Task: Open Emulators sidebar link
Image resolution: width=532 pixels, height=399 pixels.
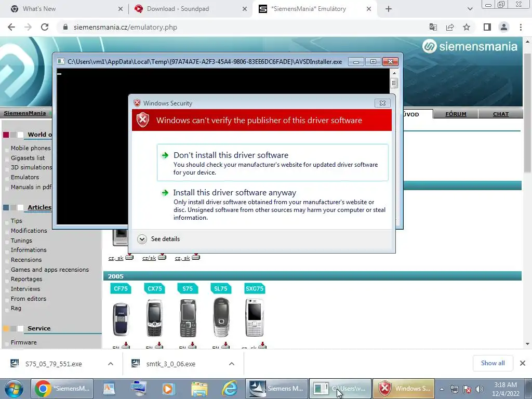Action: (25, 177)
